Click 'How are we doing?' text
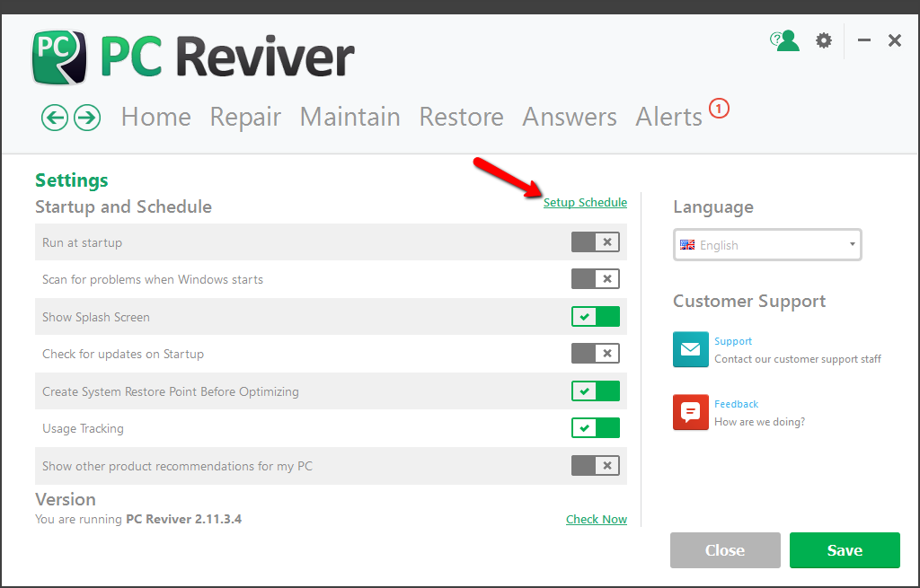Image resolution: width=920 pixels, height=588 pixels. [759, 422]
